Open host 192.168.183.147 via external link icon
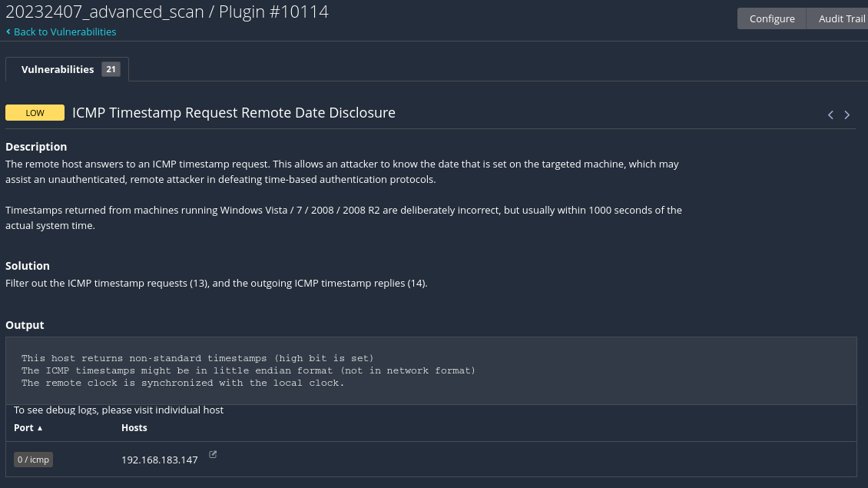 [x=213, y=455]
